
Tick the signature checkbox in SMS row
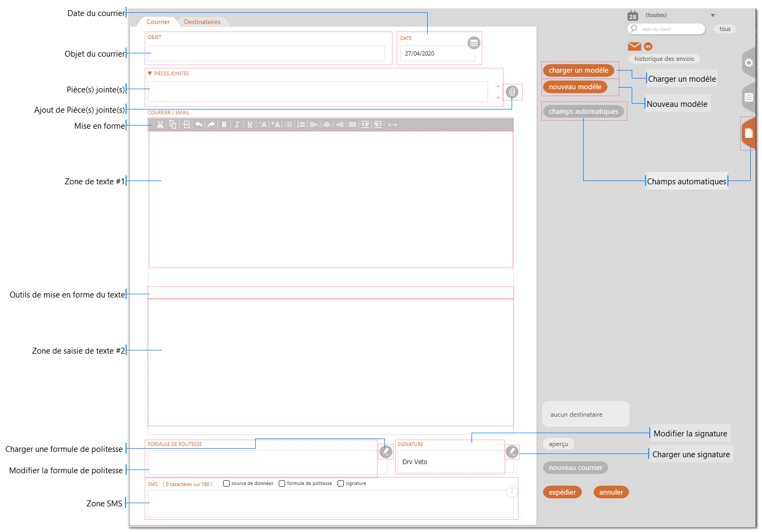click(x=341, y=483)
